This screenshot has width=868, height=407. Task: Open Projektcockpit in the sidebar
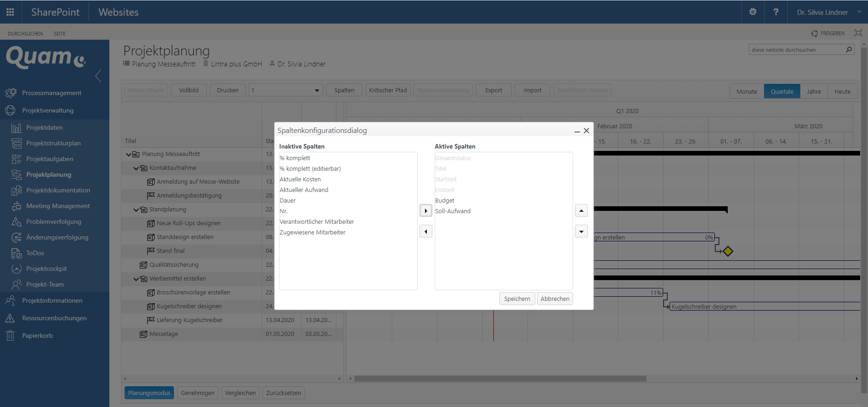(x=46, y=269)
